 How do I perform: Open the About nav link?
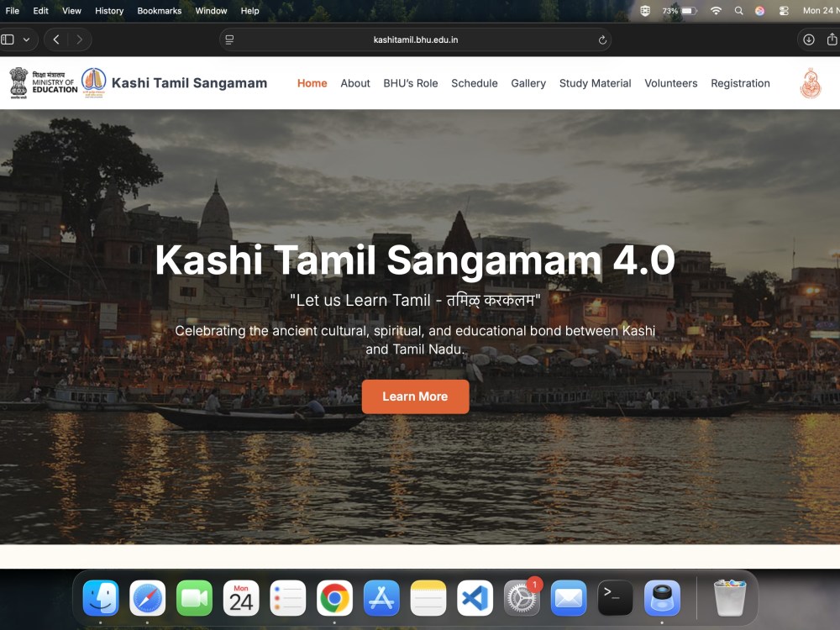point(355,83)
